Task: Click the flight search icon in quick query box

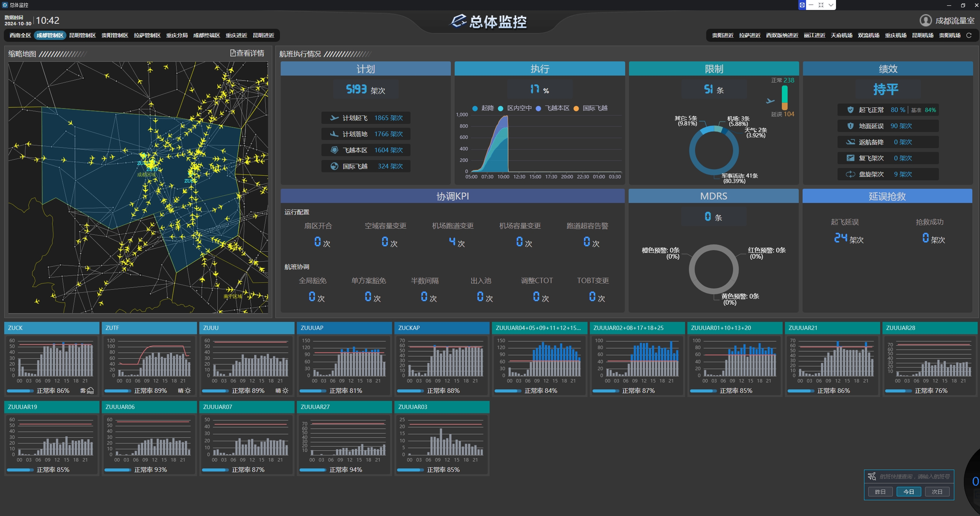Action: coord(872,476)
